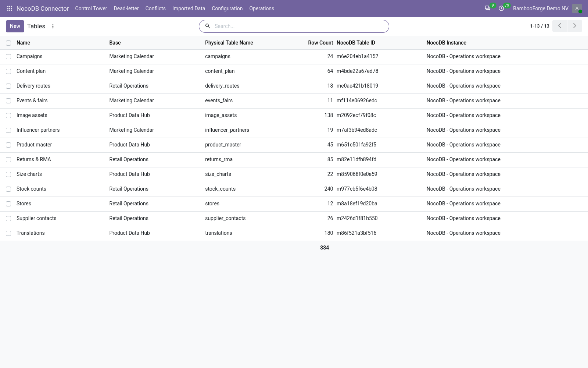
Task: Click the NocoDB Connector app title
Action: point(43,8)
